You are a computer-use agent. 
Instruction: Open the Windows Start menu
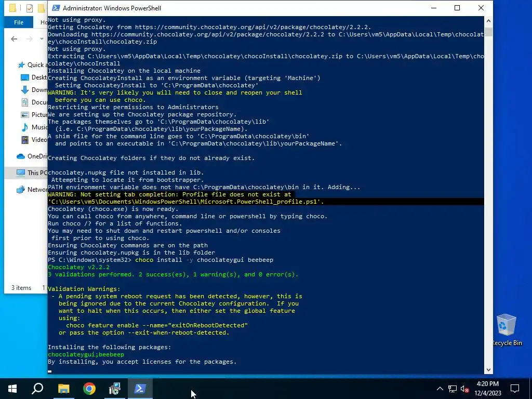[x=12, y=389]
